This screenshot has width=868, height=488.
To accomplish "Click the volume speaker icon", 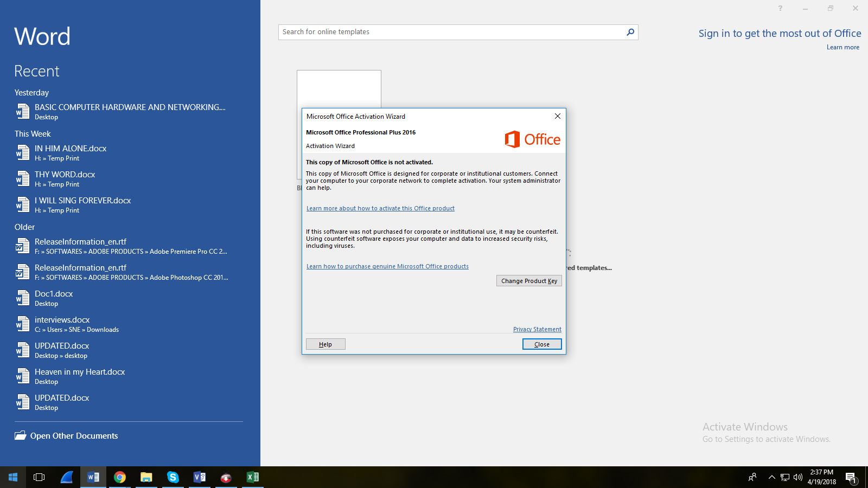I will pos(798,477).
